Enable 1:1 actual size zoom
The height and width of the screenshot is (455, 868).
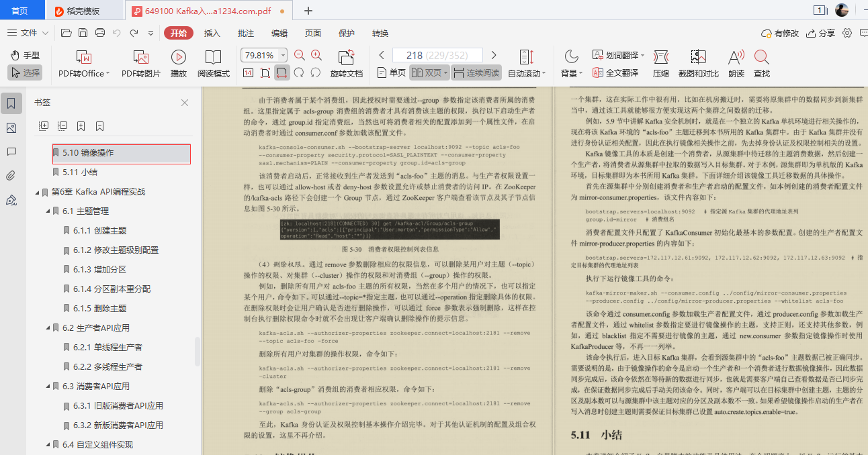[247, 72]
